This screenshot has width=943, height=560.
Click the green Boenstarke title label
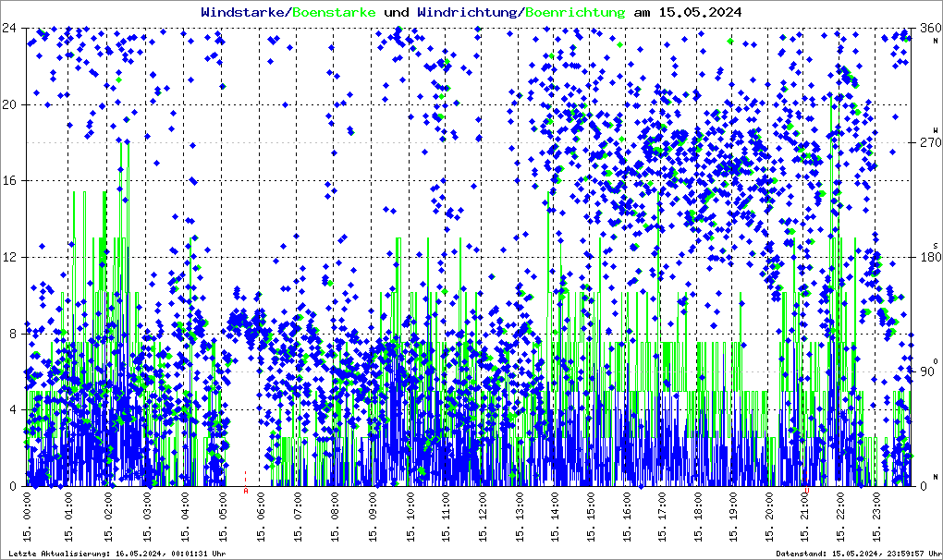click(x=334, y=13)
